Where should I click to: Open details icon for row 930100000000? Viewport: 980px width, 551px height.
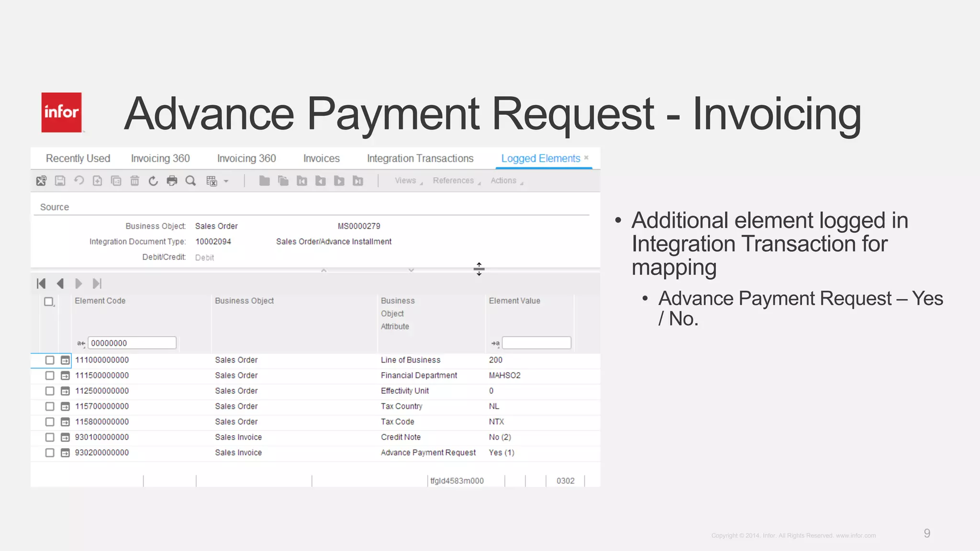(65, 437)
